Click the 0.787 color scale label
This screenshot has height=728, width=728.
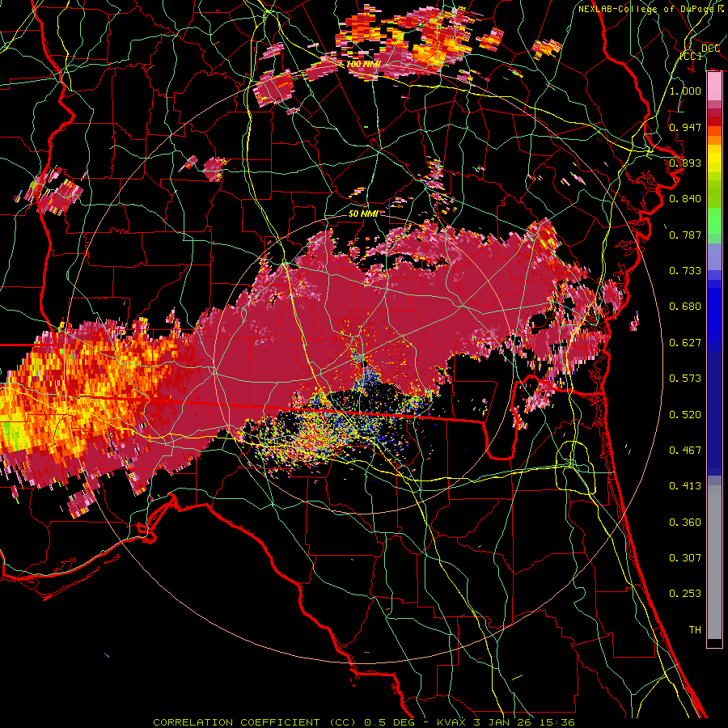[x=685, y=235]
